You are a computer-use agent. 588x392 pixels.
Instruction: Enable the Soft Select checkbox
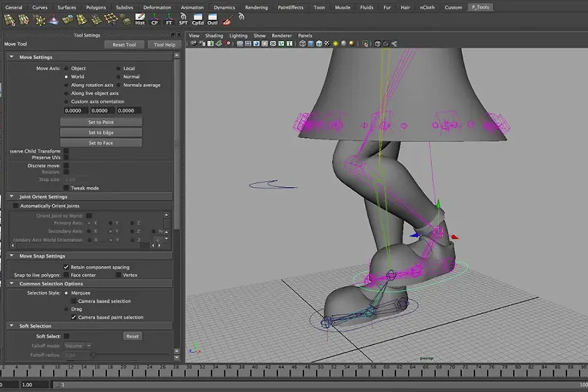(66, 336)
